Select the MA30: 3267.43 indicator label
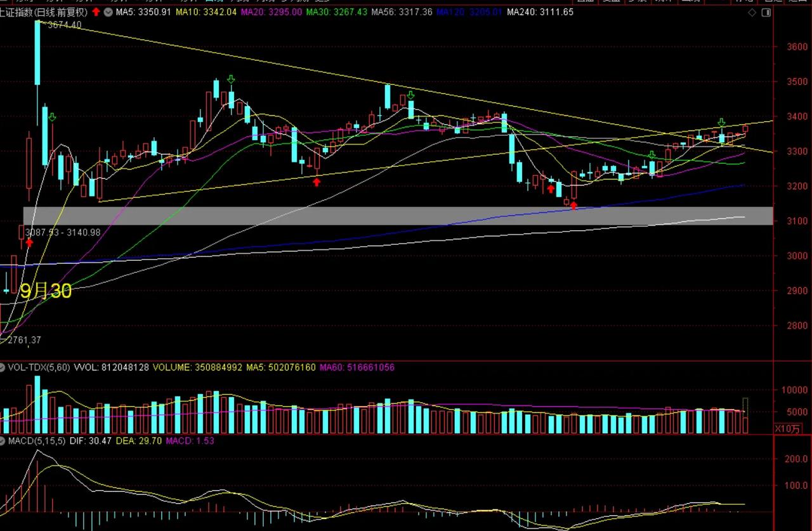 pos(336,12)
